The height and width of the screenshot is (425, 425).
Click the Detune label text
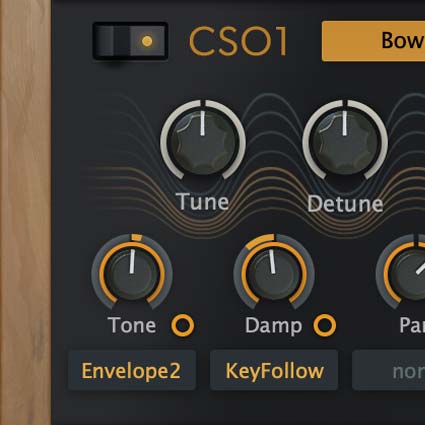click(x=345, y=203)
